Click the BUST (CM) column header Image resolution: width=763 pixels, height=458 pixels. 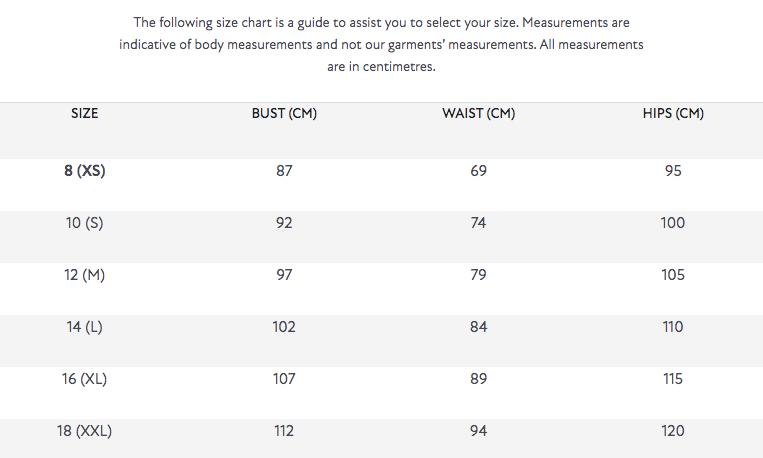(x=284, y=114)
